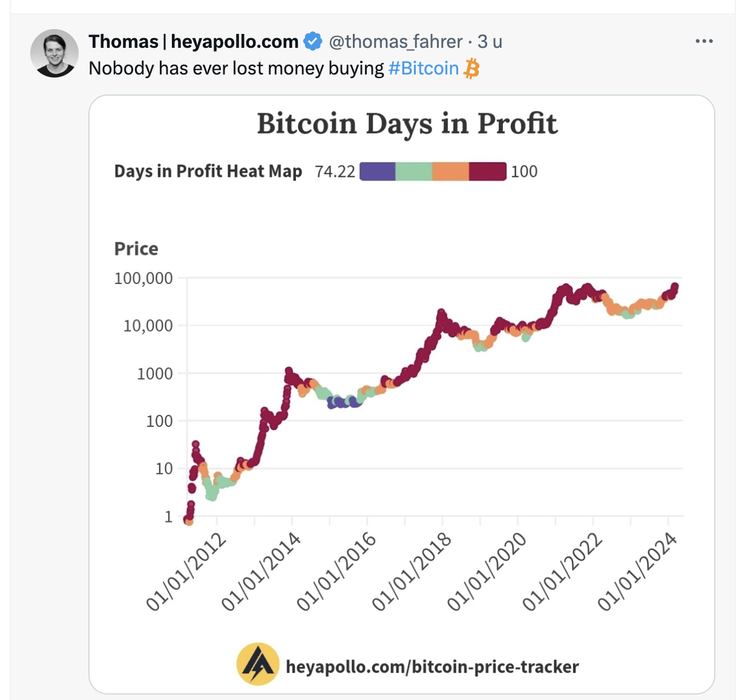
Task: Click the 2018 price peak data point
Action: point(441,313)
